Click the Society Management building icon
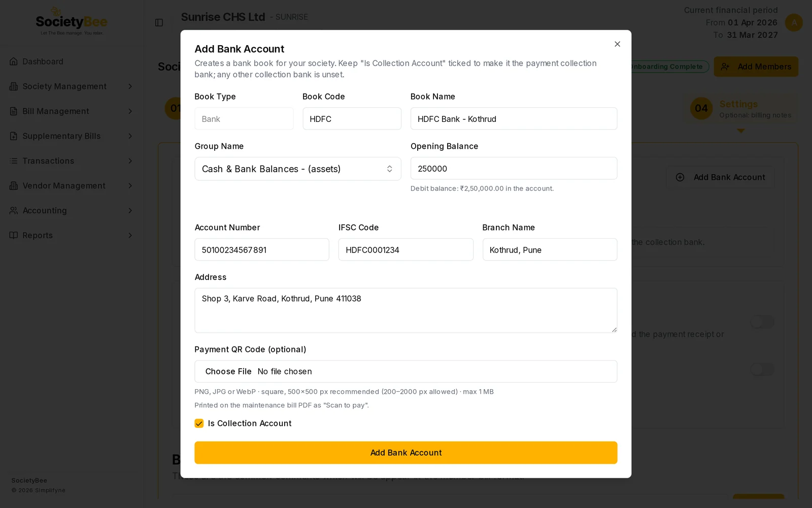This screenshot has width=812, height=508. (14, 86)
